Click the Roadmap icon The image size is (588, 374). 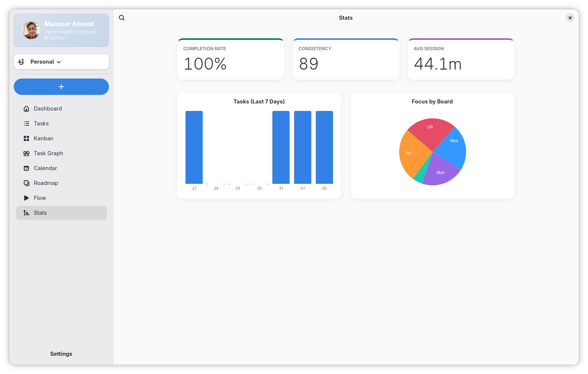pos(26,183)
